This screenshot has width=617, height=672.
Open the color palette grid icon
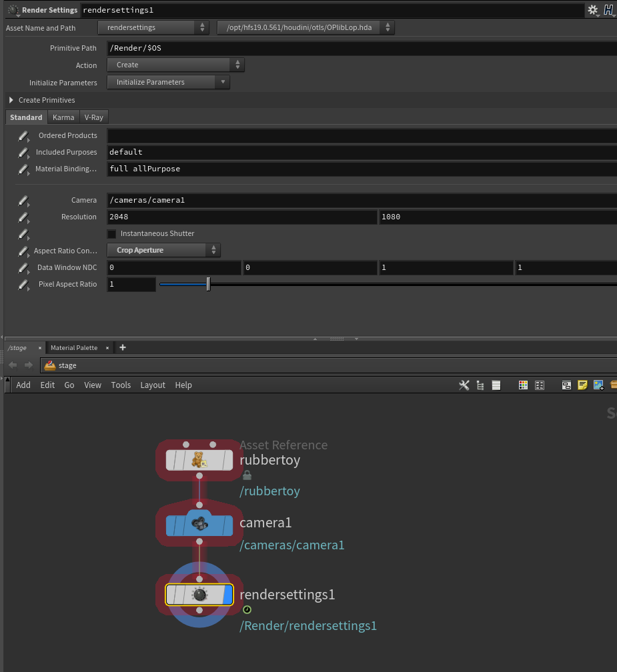pyautogui.click(x=523, y=385)
